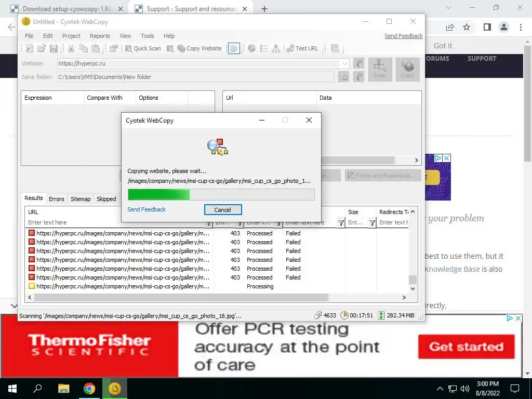Viewport: 532px width, 399px height.
Task: Click the Copy Website toolbar button
Action: coord(199,48)
